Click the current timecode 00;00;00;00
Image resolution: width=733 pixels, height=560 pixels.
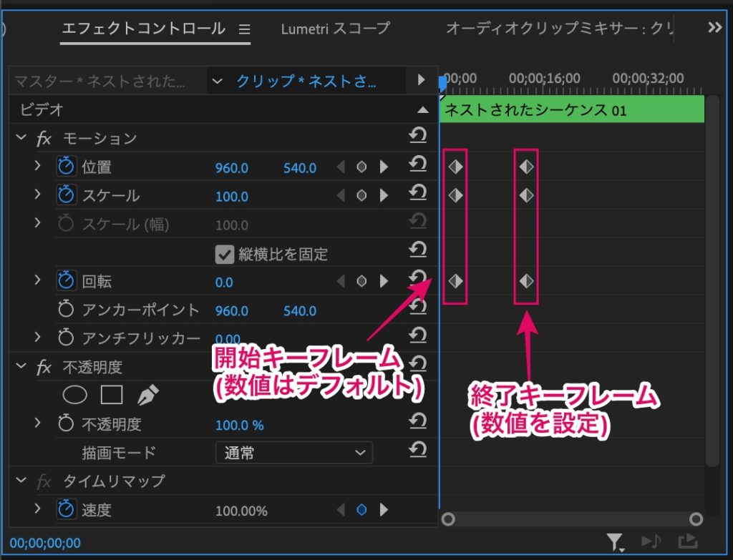[45, 543]
